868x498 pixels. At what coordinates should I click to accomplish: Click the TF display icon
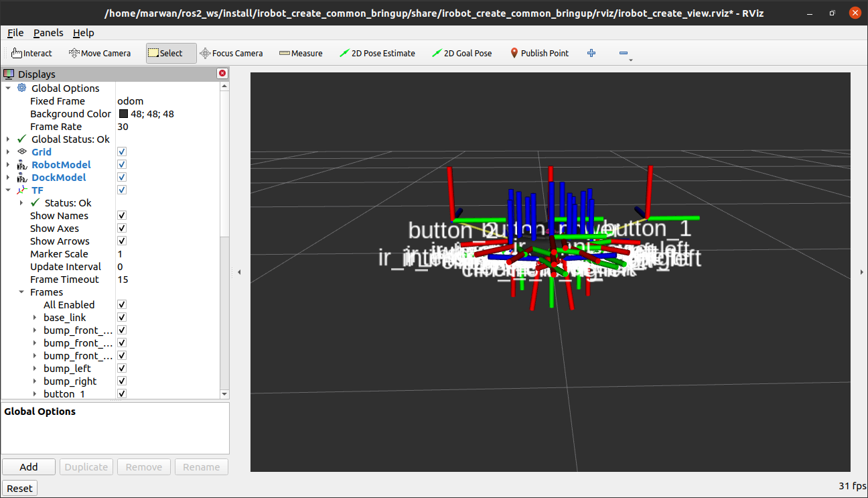pos(21,190)
